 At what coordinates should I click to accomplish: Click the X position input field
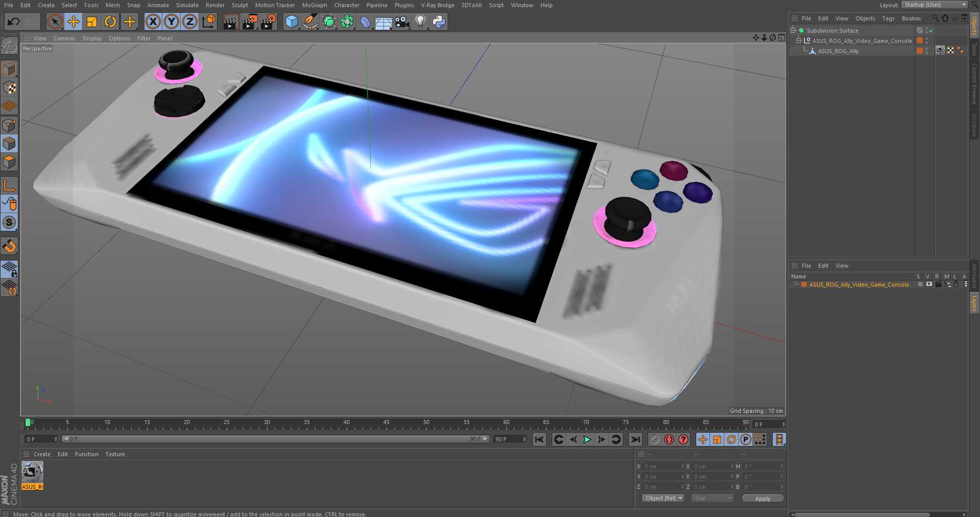pos(663,466)
